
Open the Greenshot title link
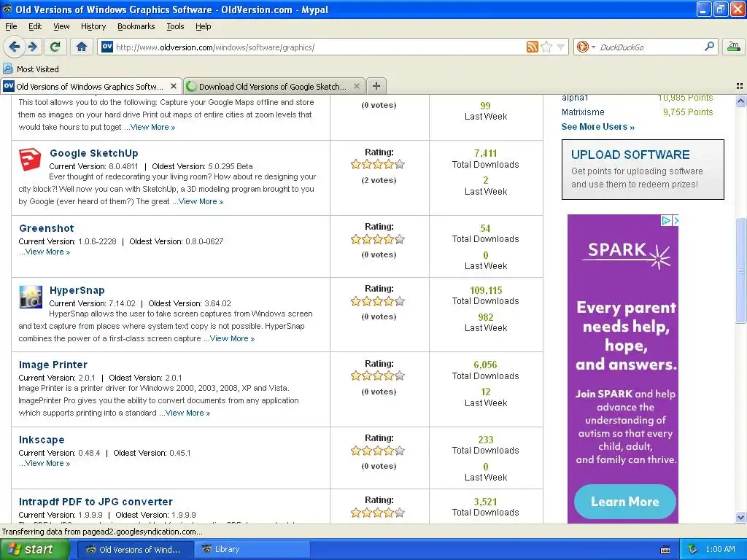pyautogui.click(x=47, y=228)
